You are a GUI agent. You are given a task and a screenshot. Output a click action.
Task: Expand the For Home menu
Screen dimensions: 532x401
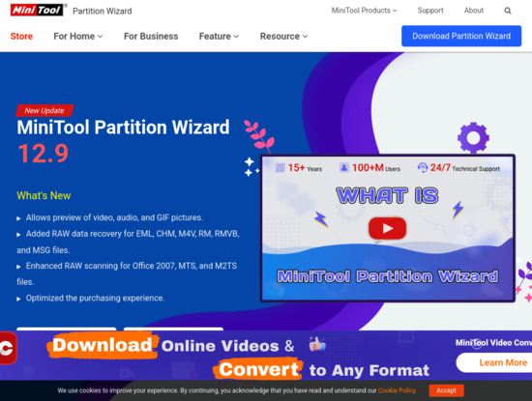tap(78, 37)
